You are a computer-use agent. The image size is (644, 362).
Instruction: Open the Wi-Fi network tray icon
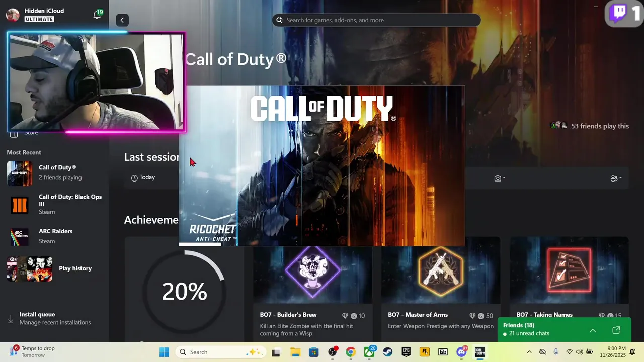point(570,352)
